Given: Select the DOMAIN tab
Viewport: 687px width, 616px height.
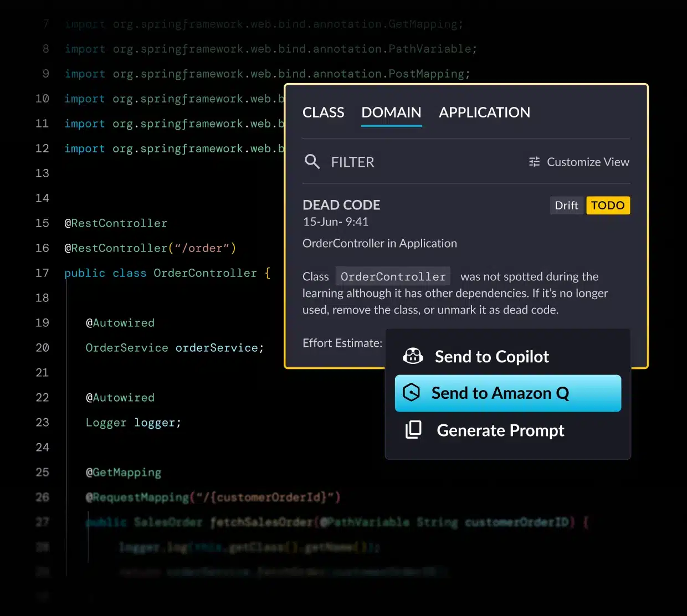Looking at the screenshot, I should pyautogui.click(x=391, y=112).
